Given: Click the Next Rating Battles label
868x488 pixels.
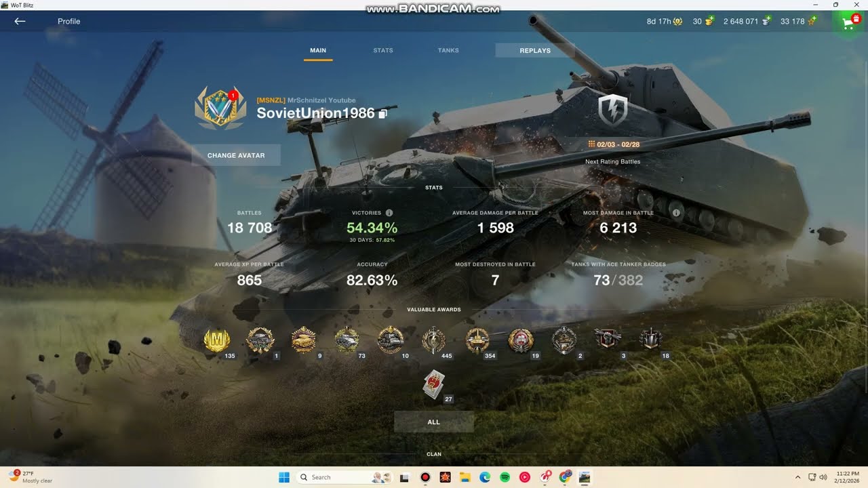Looking at the screenshot, I should tap(613, 161).
